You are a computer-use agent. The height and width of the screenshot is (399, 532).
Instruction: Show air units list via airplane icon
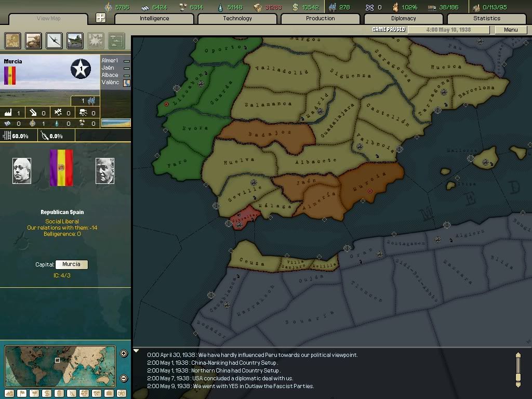pyautogui.click(x=54, y=41)
